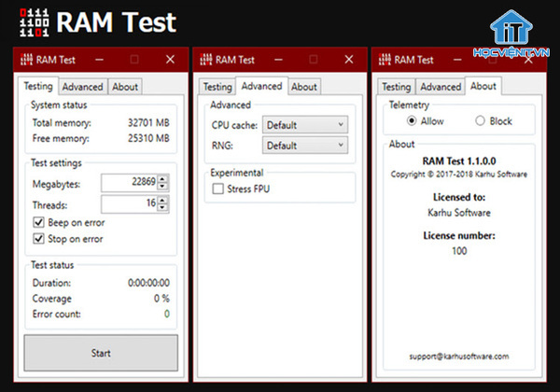This screenshot has width=560, height=392.
Task: Switch to Testing tab in the middle window
Action: [217, 87]
